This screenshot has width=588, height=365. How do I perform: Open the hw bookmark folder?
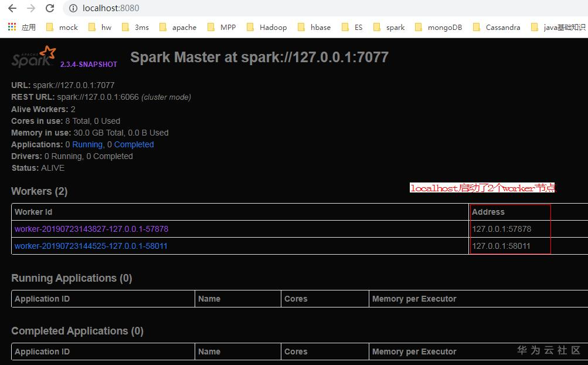tap(100, 27)
